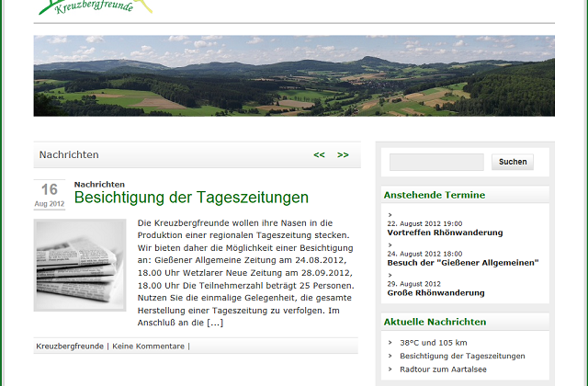The width and height of the screenshot is (588, 386).
Task: Go to next posts with >> link
Action: [x=343, y=154]
